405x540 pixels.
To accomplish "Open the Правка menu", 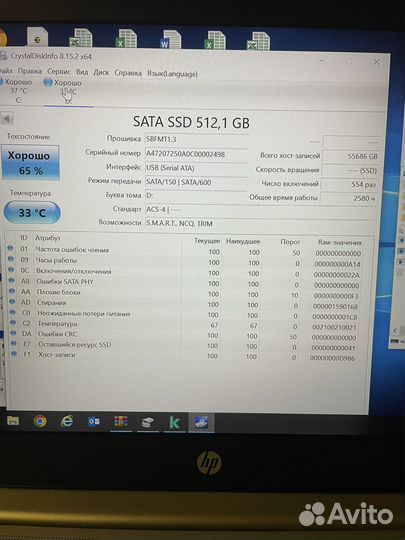I will pyautogui.click(x=30, y=71).
